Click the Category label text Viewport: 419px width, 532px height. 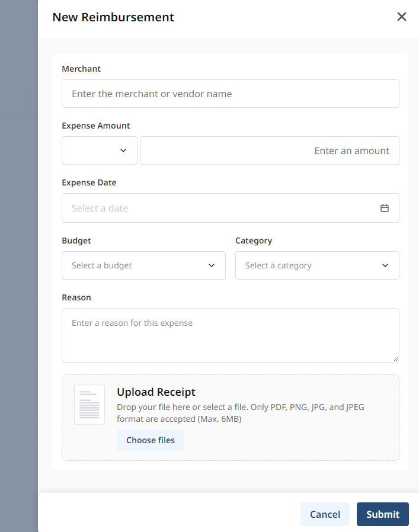[254, 241]
